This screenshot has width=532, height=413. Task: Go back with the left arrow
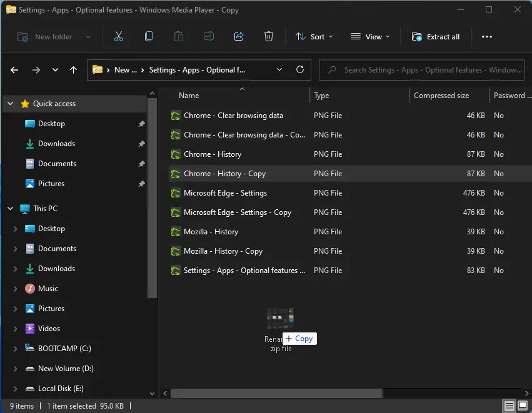[14, 70]
